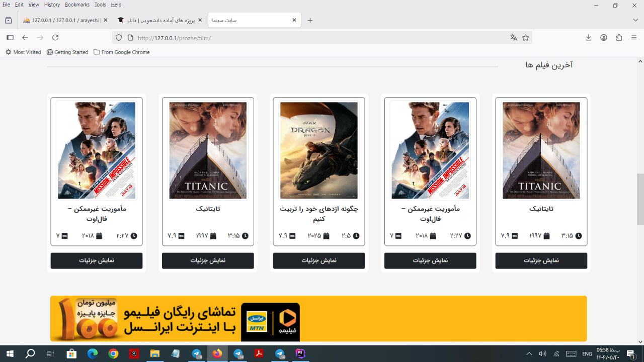Screen dimensions: 644x362
Task: Show details for چگونه اژدهای خود را تربیت کنیم
Action: click(x=319, y=260)
